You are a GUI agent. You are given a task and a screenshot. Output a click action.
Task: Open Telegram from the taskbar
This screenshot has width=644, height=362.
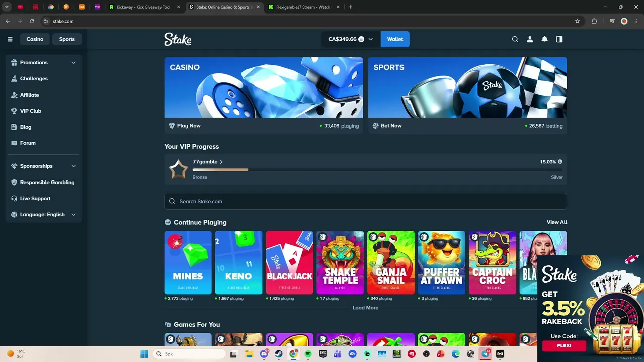tap(486, 354)
